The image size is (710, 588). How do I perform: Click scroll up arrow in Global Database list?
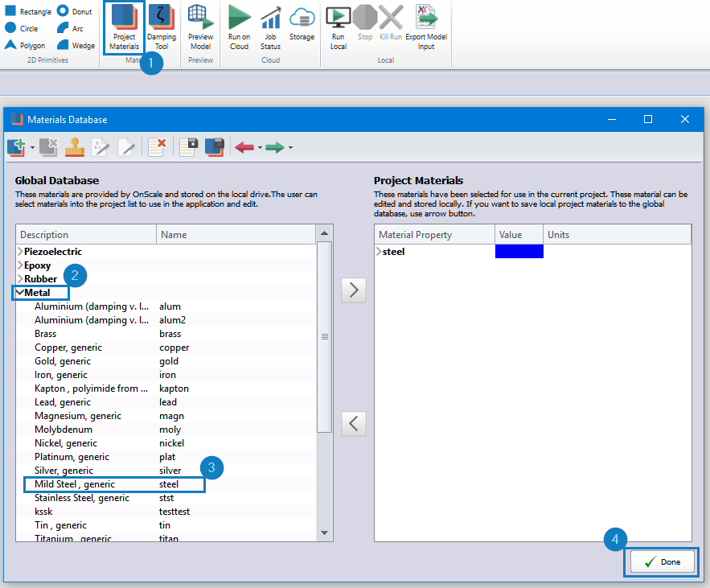coord(324,233)
